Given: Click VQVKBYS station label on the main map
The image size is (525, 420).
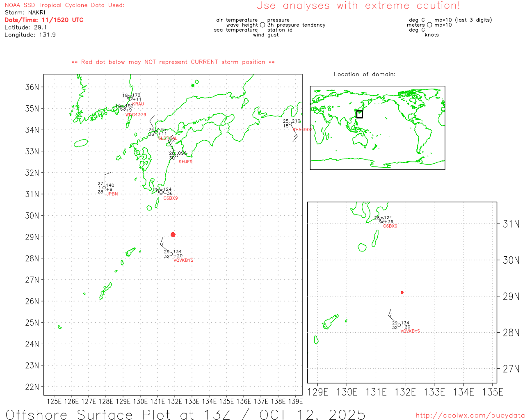Looking at the screenshot, I should click(x=183, y=260).
